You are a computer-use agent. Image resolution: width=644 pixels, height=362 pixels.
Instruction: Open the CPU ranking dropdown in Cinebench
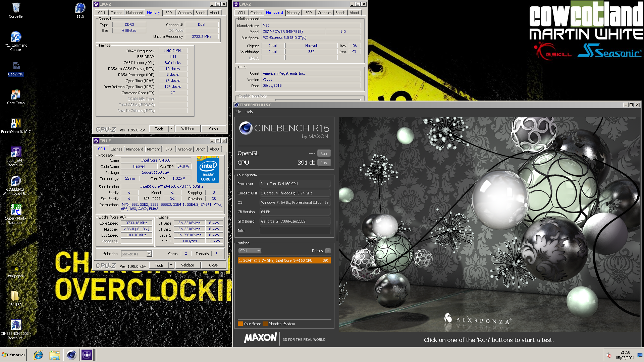[250, 251]
